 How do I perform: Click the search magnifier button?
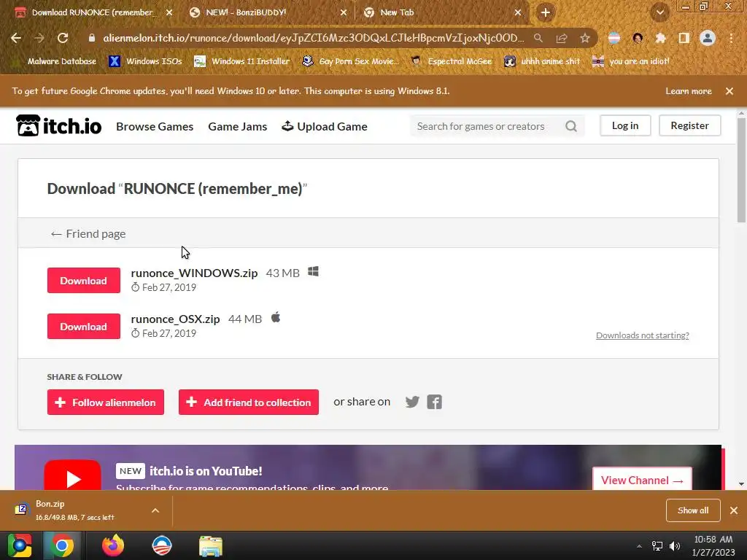pos(571,126)
